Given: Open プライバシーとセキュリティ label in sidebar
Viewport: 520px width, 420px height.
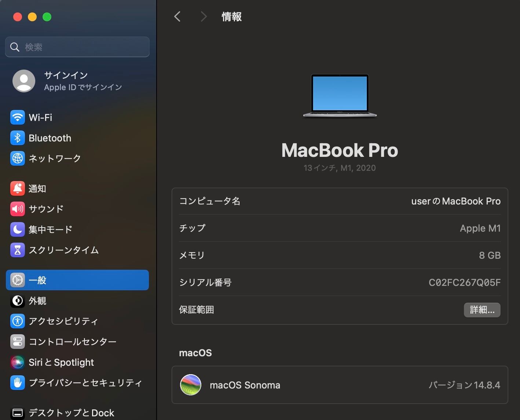Looking at the screenshot, I should [x=85, y=383].
